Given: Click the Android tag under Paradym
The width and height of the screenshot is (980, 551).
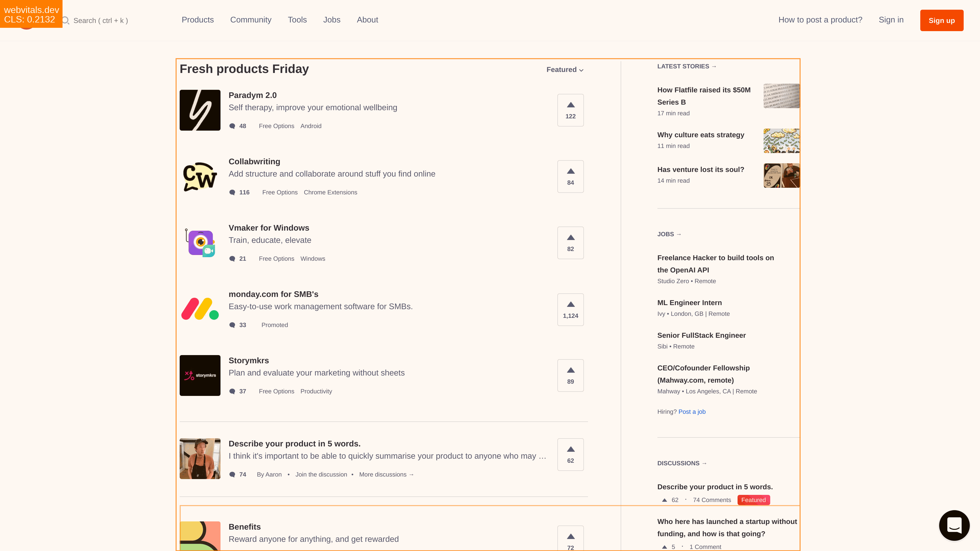Looking at the screenshot, I should click(x=311, y=126).
